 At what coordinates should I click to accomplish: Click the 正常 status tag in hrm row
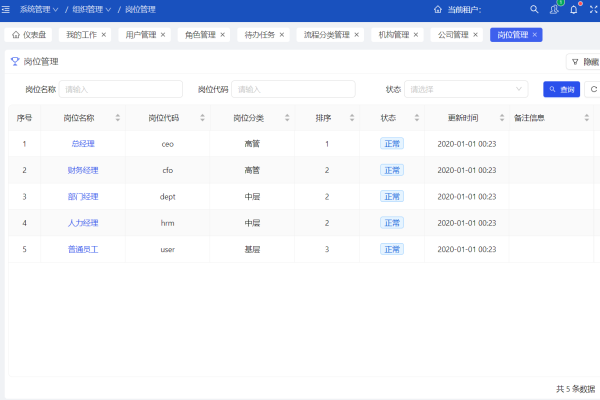[392, 223]
